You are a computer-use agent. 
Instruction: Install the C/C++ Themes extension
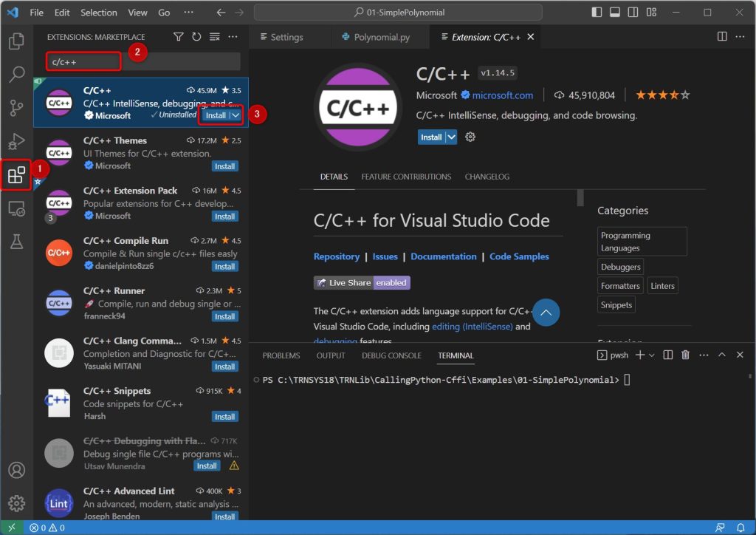[x=224, y=166]
